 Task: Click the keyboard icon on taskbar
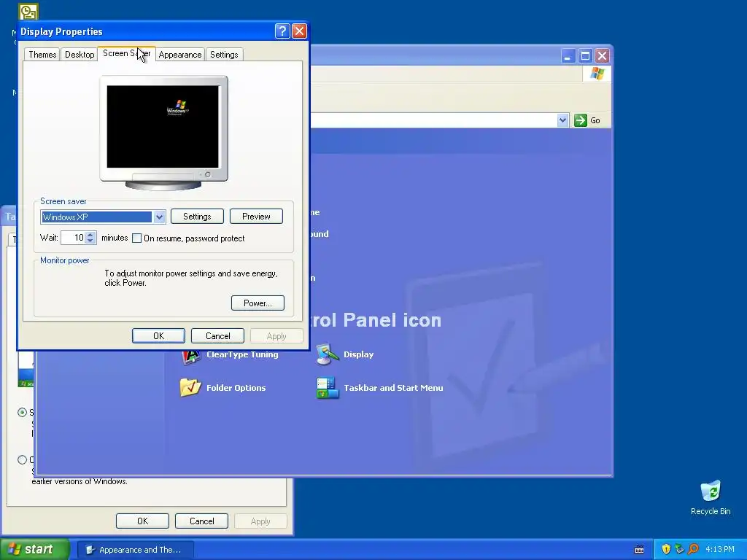click(639, 550)
